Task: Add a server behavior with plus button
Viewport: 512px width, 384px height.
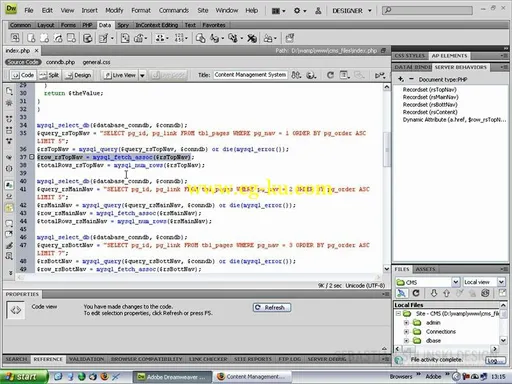Action: pos(401,79)
